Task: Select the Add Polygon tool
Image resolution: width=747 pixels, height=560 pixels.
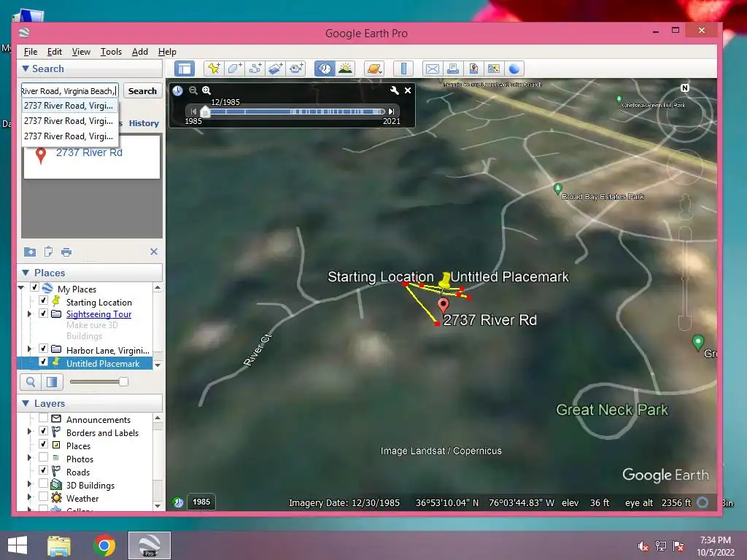Action: [x=234, y=69]
